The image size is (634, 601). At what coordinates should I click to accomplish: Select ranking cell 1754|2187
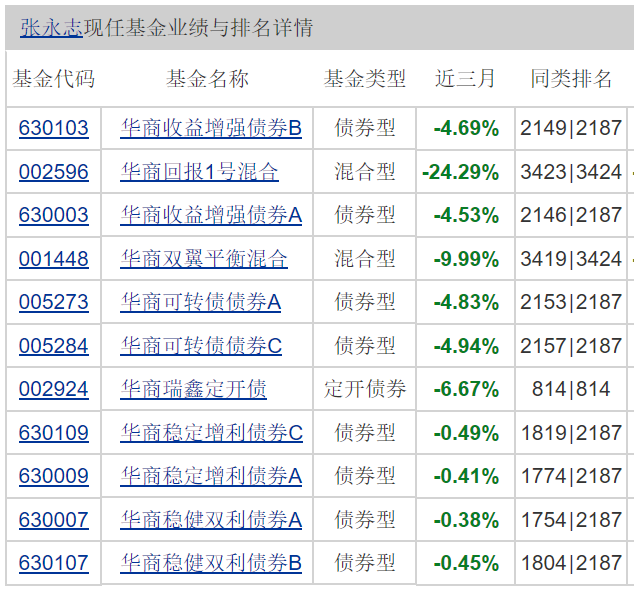point(571,520)
